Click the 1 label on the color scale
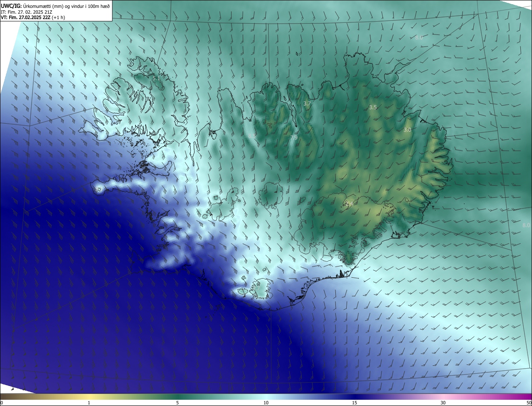Image resolution: width=532 pixels, height=406 pixels. click(89, 403)
